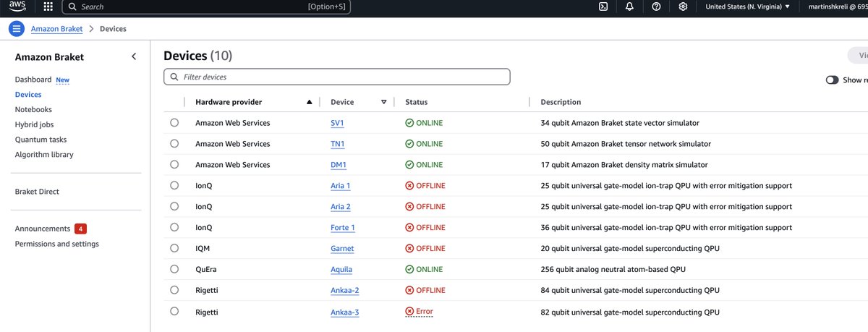Open Permissions and settings
This screenshot has width=868, height=332.
coord(57,244)
